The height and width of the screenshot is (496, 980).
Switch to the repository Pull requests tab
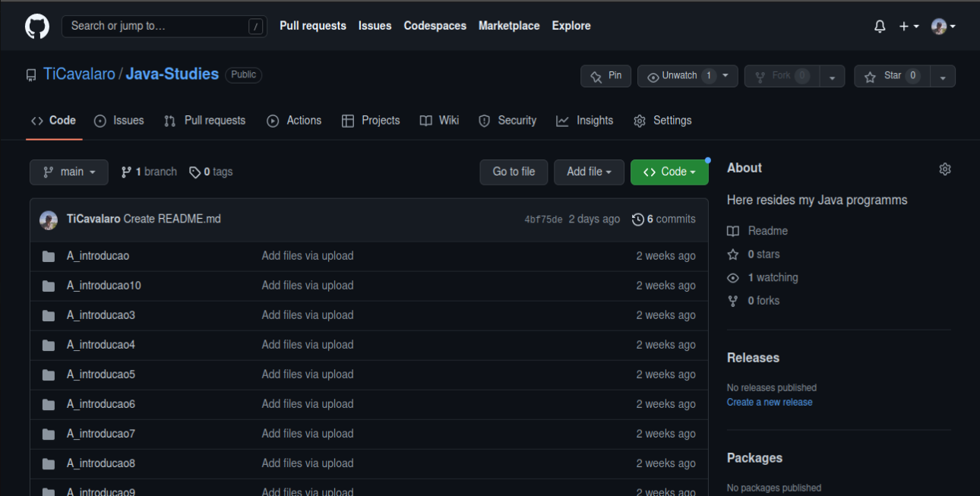[x=205, y=121]
